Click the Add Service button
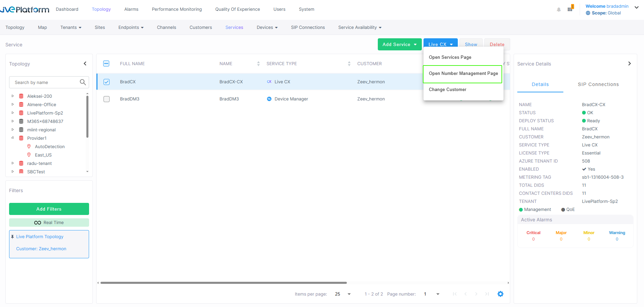Image resolution: width=644 pixels, height=307 pixels. click(x=400, y=44)
